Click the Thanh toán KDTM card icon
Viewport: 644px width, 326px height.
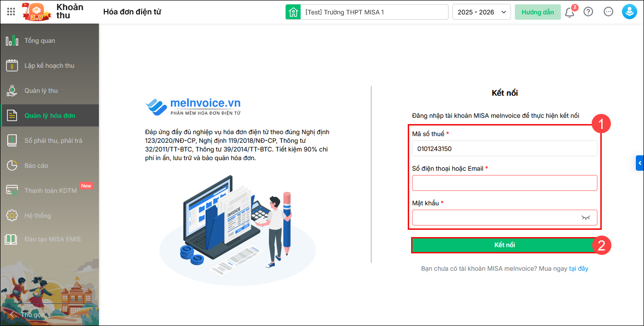pos(12,191)
